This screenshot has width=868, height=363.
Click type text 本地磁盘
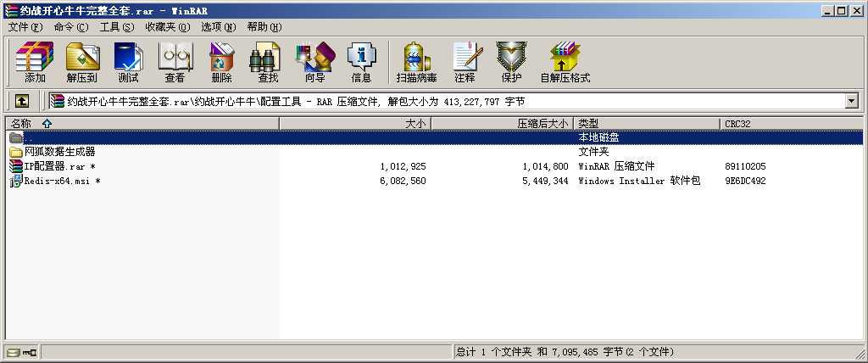599,137
